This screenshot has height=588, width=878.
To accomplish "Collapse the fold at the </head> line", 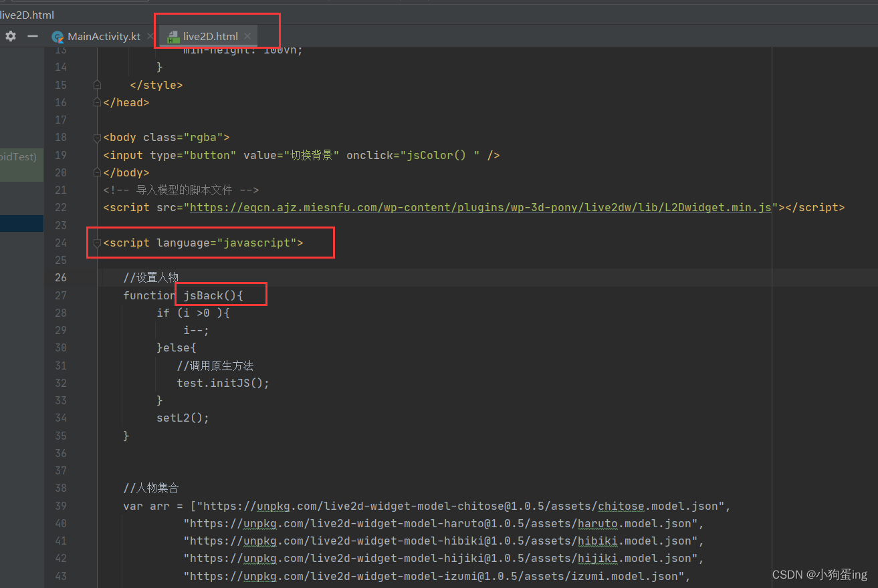I will point(97,103).
